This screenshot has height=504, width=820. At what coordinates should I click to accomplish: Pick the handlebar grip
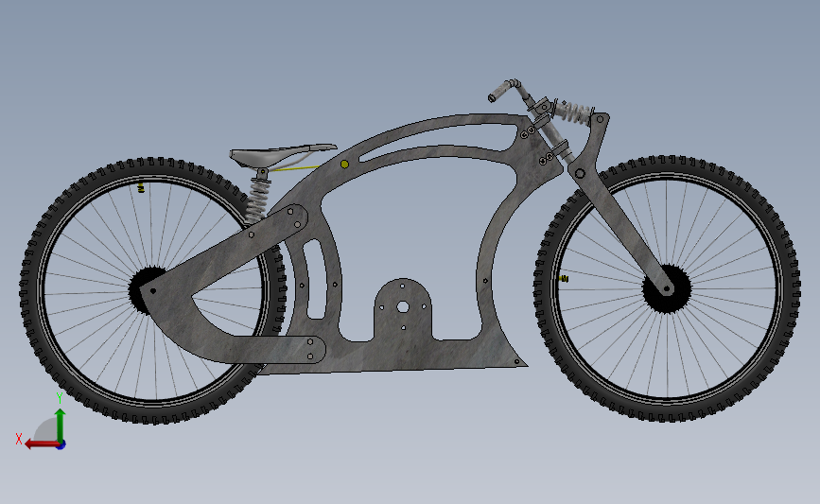click(501, 92)
